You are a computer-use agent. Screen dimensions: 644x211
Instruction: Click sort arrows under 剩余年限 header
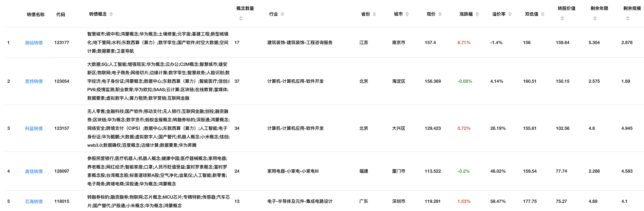tap(595, 18)
